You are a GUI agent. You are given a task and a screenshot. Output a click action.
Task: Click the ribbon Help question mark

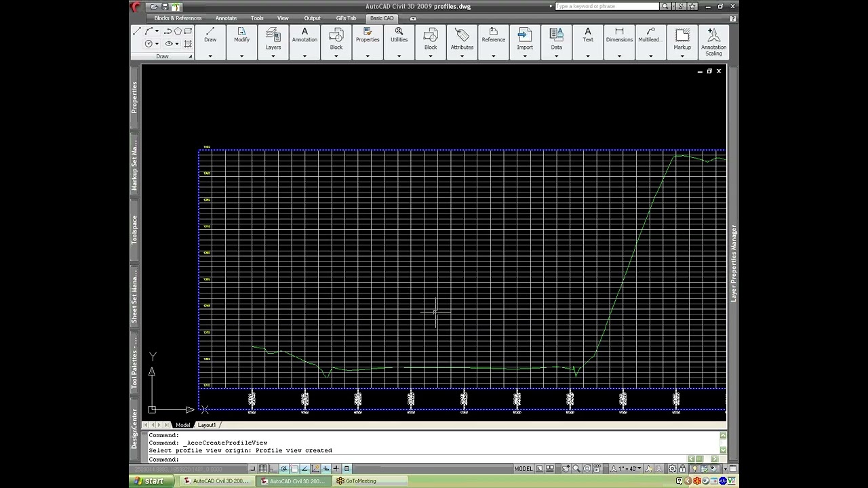(x=733, y=18)
